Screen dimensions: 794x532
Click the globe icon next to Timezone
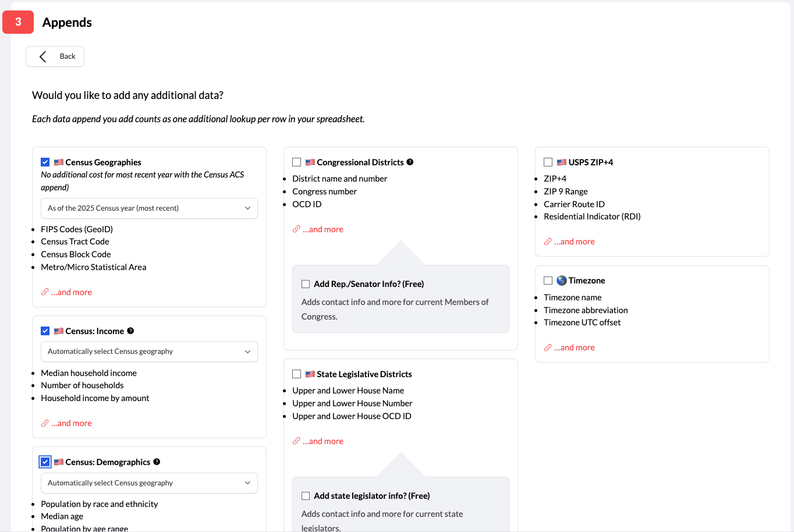click(560, 280)
